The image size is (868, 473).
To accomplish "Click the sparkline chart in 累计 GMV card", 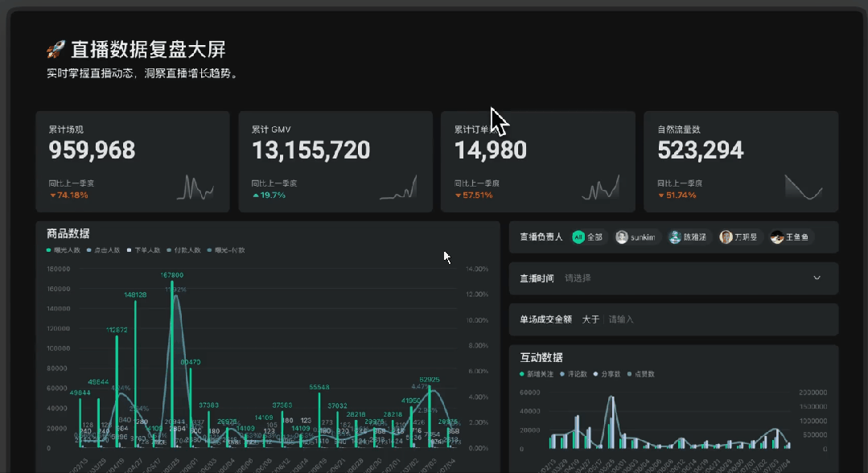I will (x=398, y=187).
